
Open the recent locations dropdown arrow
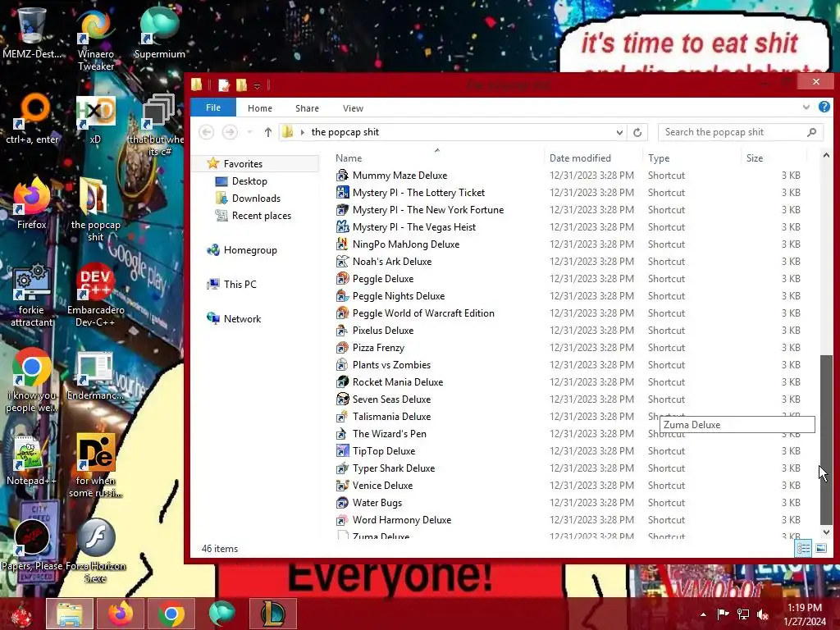coord(249,132)
